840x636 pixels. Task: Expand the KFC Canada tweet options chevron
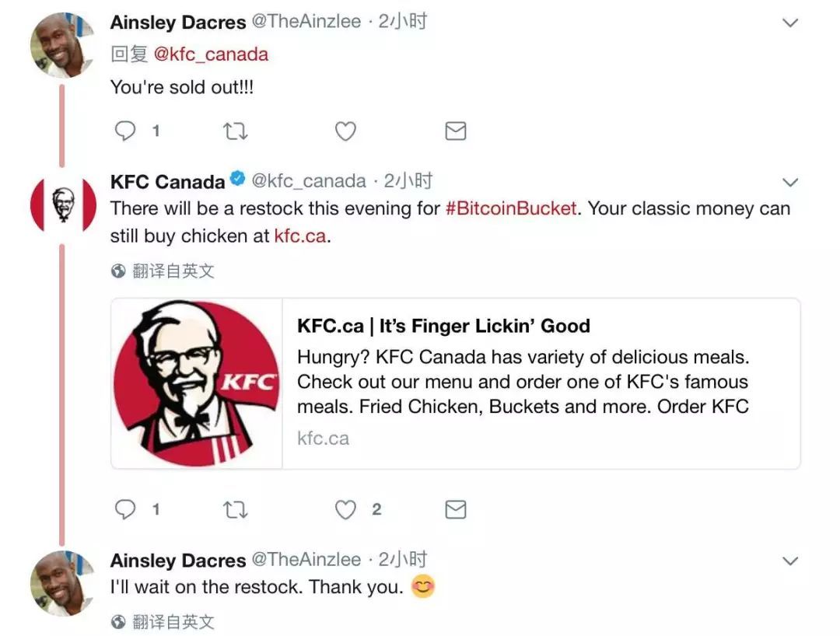click(789, 183)
